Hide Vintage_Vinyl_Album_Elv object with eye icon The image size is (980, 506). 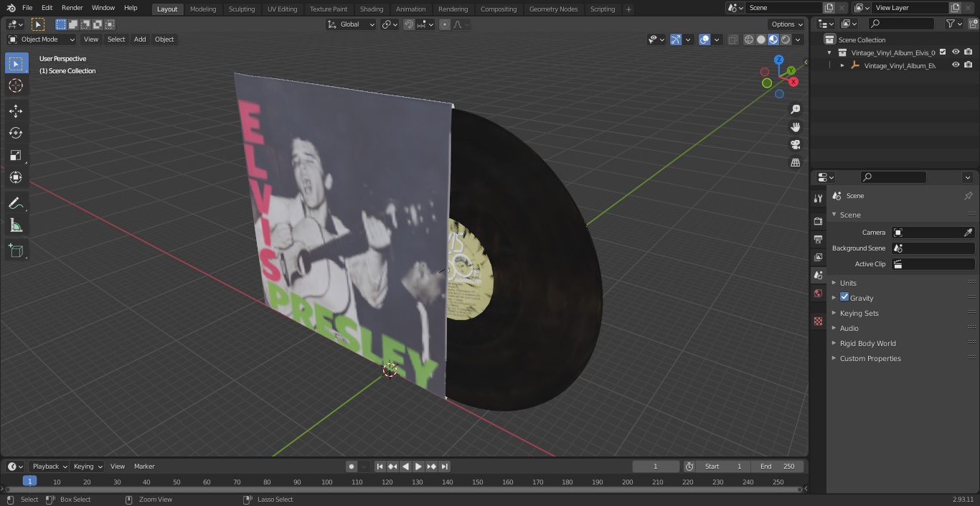[956, 65]
